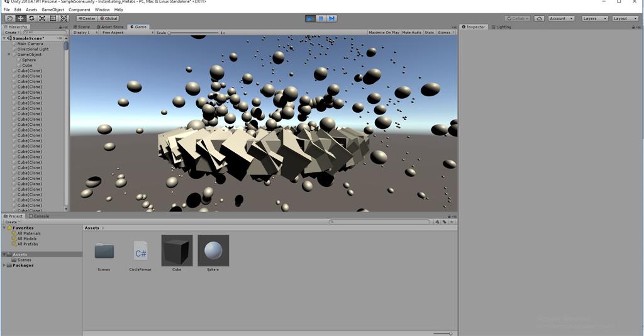The image size is (644, 336).
Task: Open the GameObject menu
Action: (53, 10)
